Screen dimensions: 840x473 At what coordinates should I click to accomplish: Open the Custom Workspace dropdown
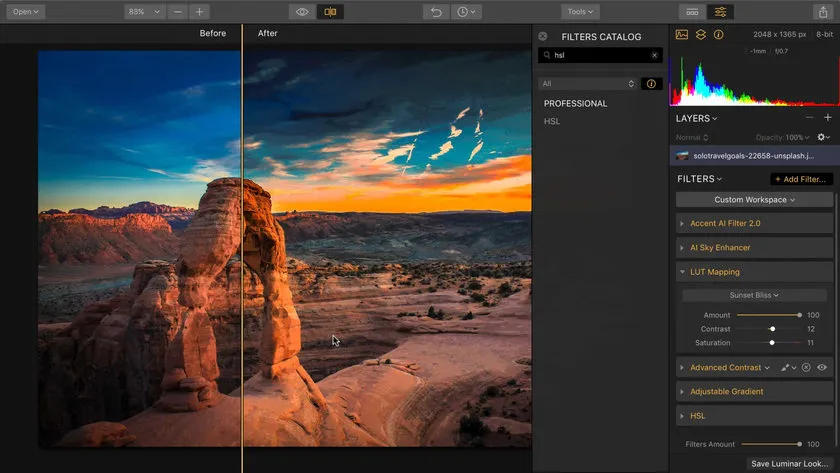click(x=755, y=200)
